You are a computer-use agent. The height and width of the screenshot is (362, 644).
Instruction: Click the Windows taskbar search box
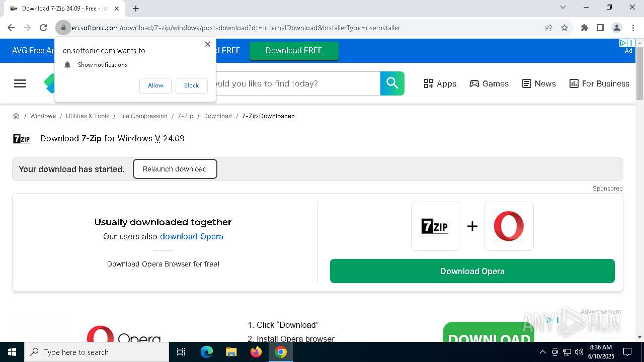pyautogui.click(x=97, y=352)
